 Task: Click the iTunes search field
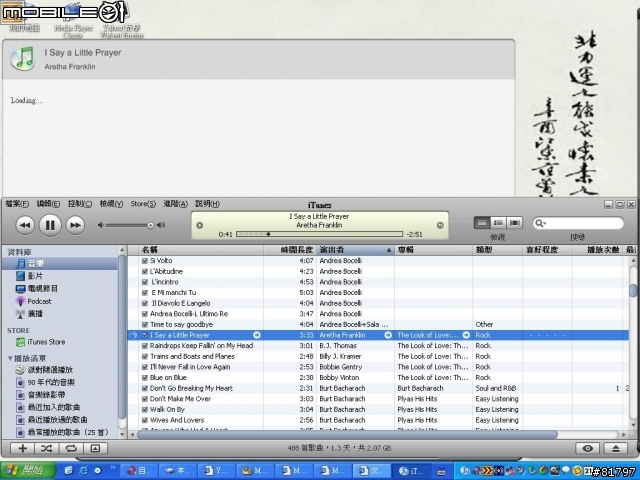pyautogui.click(x=578, y=223)
